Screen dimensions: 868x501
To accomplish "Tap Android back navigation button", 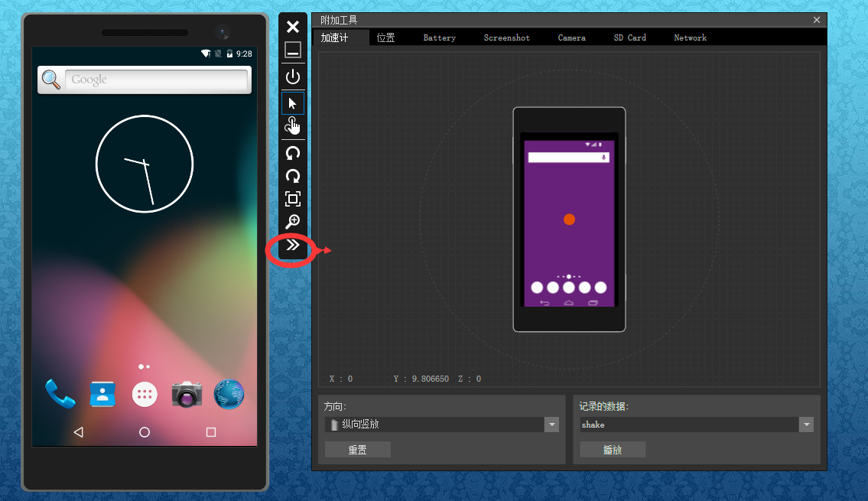I will coord(79,432).
